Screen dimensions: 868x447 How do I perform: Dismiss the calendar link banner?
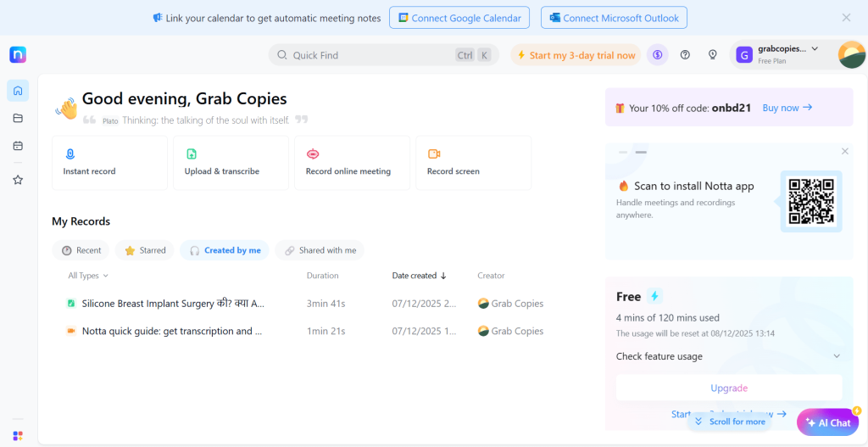847,18
